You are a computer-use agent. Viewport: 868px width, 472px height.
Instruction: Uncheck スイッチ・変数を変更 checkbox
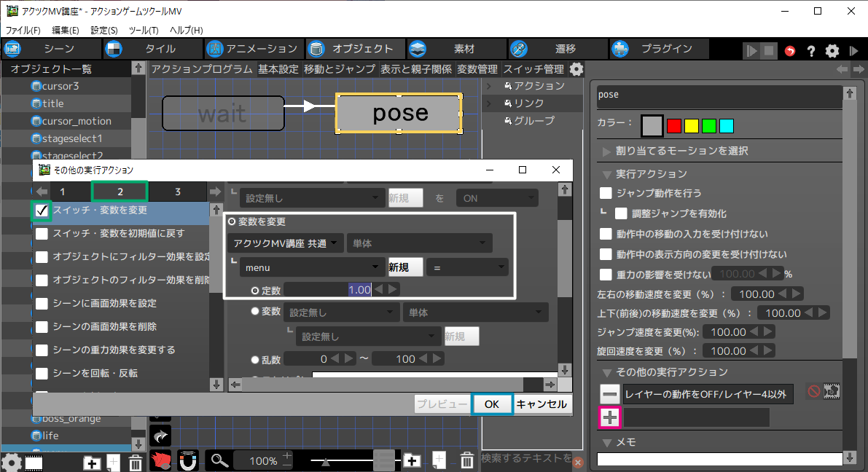tap(42, 211)
